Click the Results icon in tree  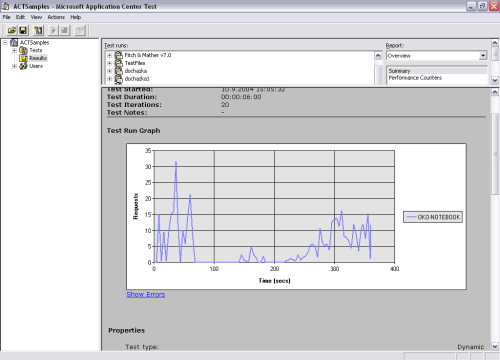(x=23, y=58)
